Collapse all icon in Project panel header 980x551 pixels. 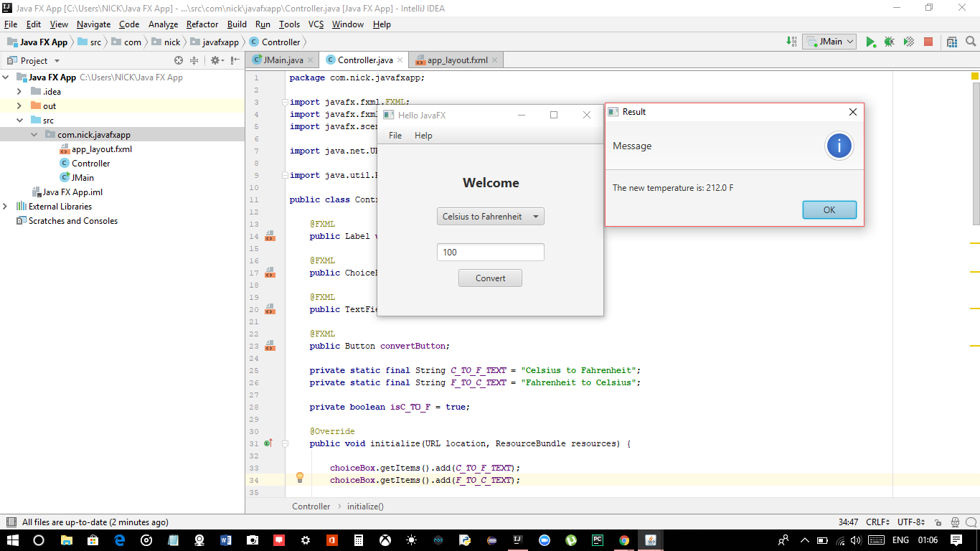[194, 60]
